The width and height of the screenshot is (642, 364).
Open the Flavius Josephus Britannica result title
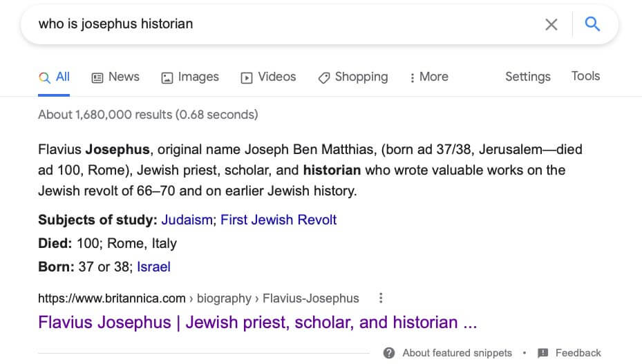point(258,323)
